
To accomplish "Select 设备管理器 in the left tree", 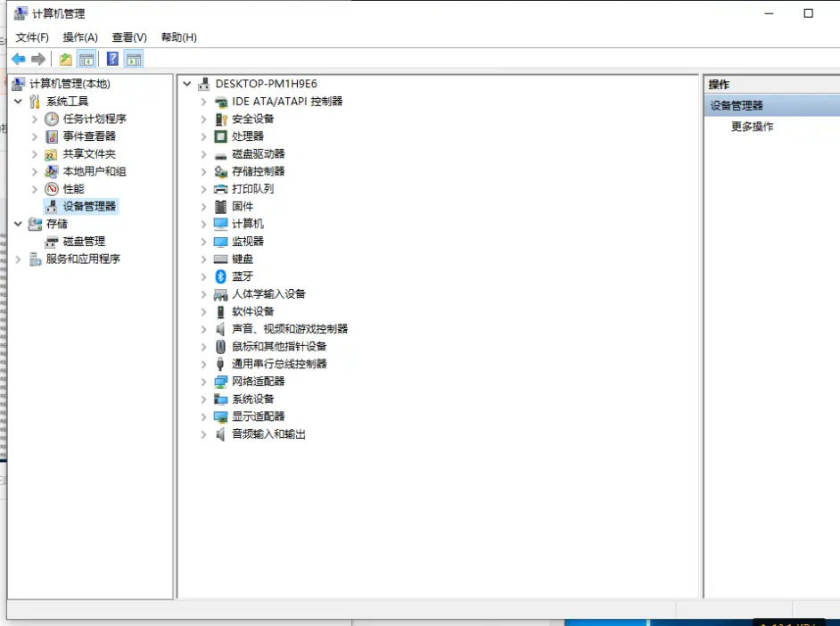I will point(89,207).
